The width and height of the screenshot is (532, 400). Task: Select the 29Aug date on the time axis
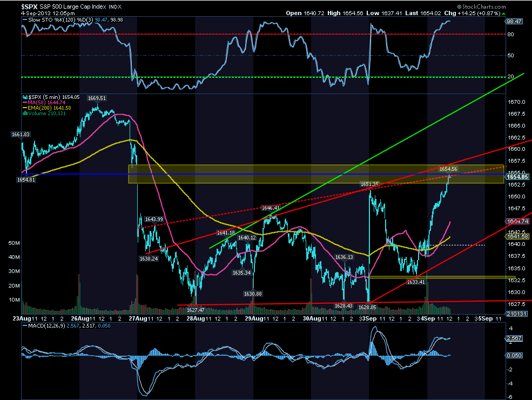(254, 318)
